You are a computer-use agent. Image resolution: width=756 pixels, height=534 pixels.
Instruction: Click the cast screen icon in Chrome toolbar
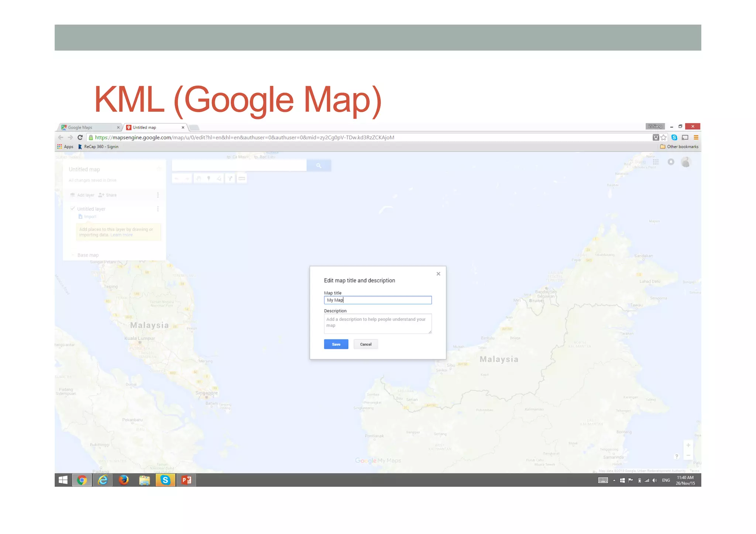685,137
